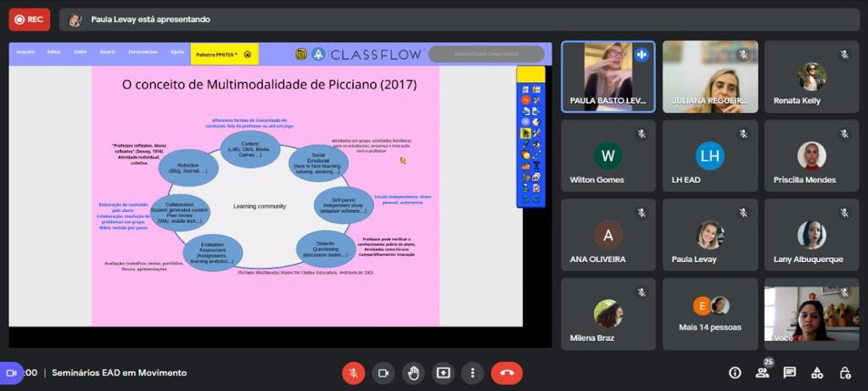The width and height of the screenshot is (868, 391).
Task: Open the Ferramentas menu in ClassFlow
Action: click(x=143, y=53)
